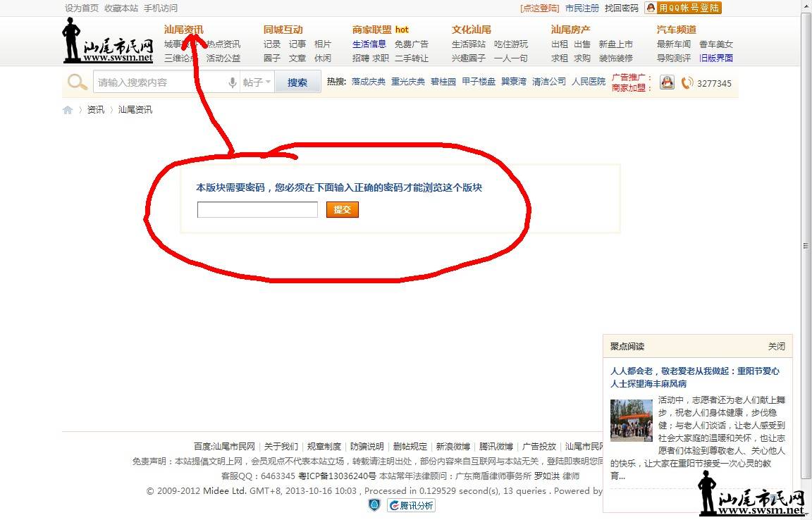
Task: Open the 汕尾资讯 navigation menu
Action: [x=183, y=30]
